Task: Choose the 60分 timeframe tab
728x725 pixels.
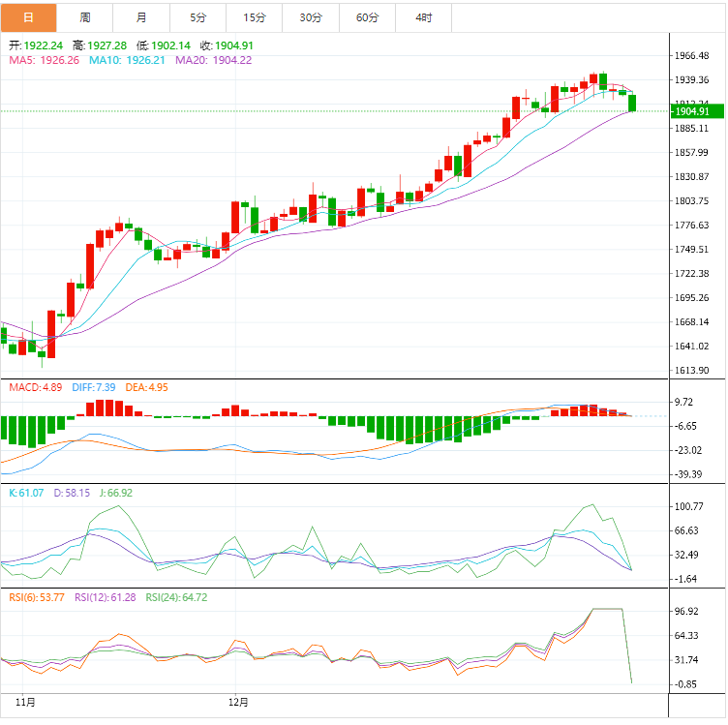Action: pyautogui.click(x=368, y=17)
